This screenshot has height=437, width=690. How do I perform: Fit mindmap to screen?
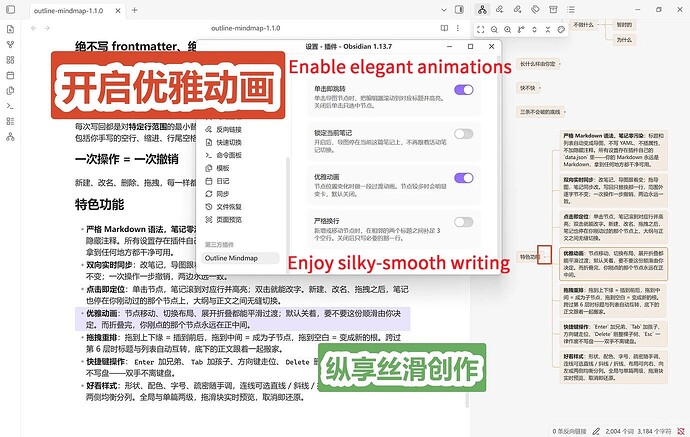pos(481,29)
